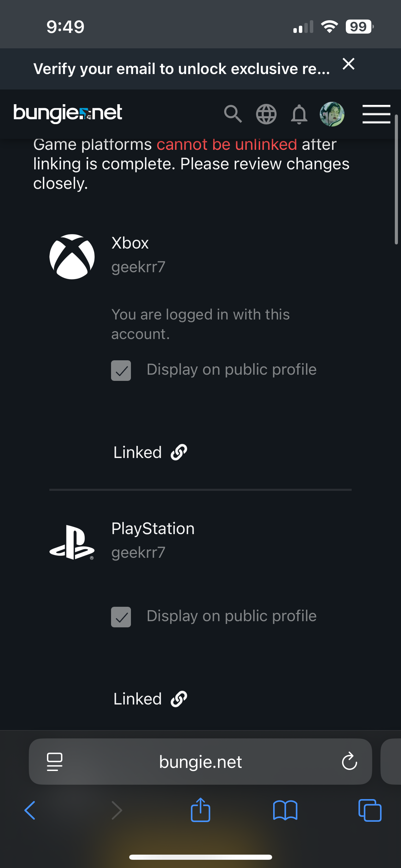This screenshot has width=401, height=868.
Task: Dismiss the verify email banner
Action: 349,64
